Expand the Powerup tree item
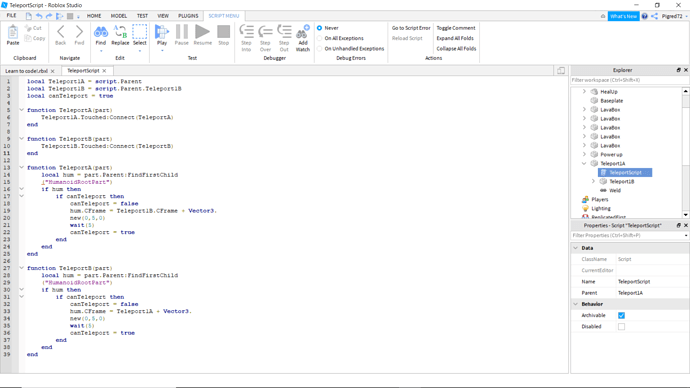Image resolution: width=690 pixels, height=388 pixels. 584,154
